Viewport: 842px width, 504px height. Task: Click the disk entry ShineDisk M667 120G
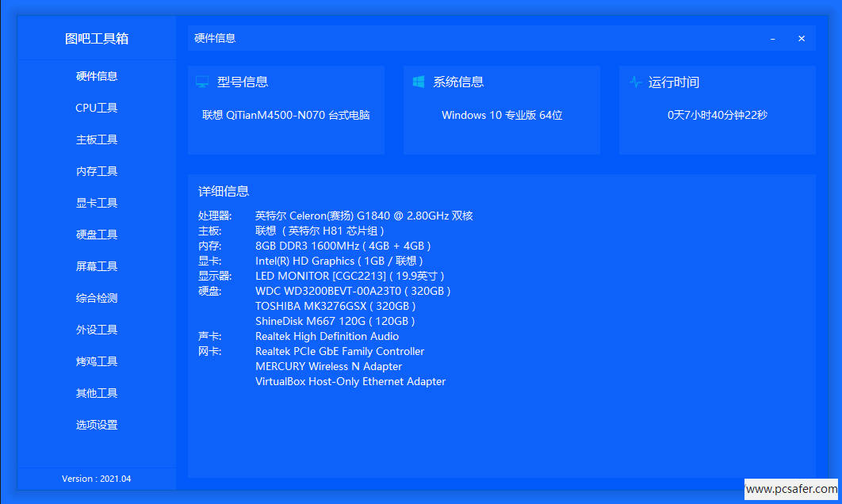tap(335, 321)
